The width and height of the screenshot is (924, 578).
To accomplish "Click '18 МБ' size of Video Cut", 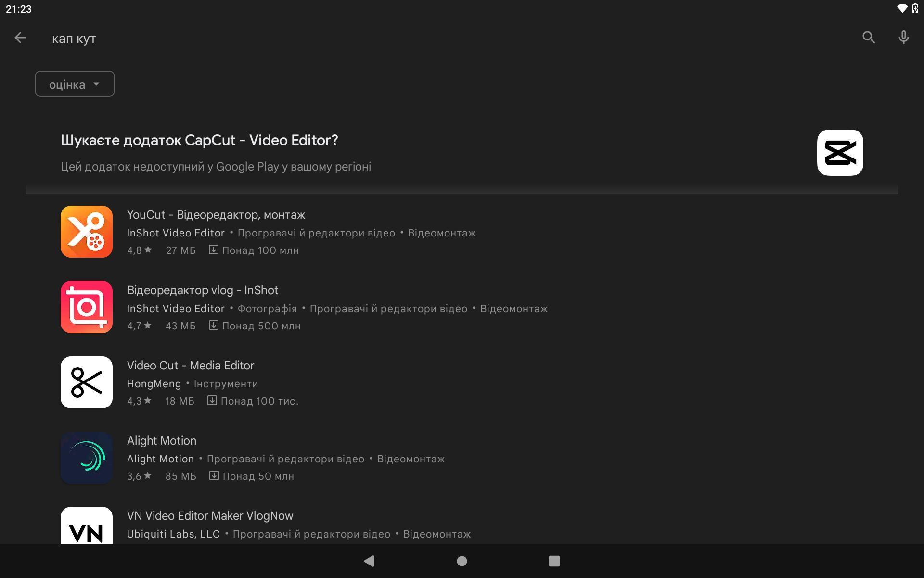I will pos(180,401).
